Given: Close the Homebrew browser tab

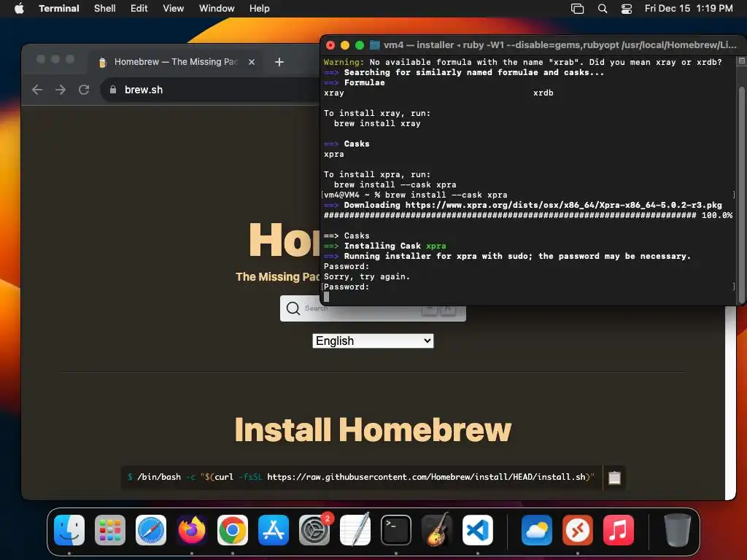Looking at the screenshot, I should pos(252,62).
